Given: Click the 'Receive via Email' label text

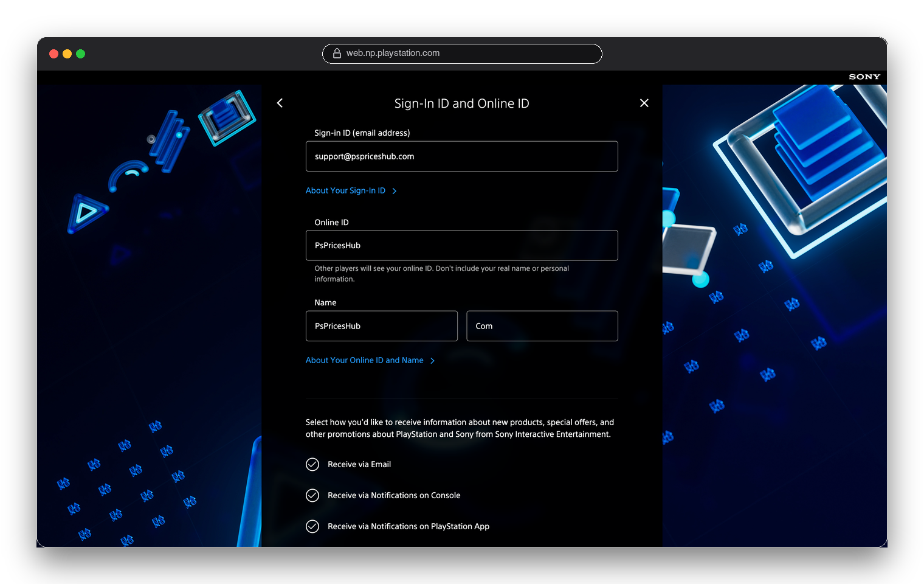Looking at the screenshot, I should pos(359,464).
